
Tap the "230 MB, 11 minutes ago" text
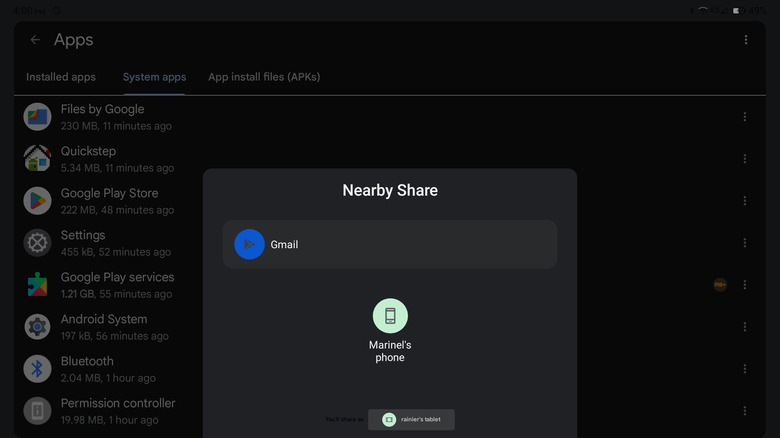pos(116,126)
